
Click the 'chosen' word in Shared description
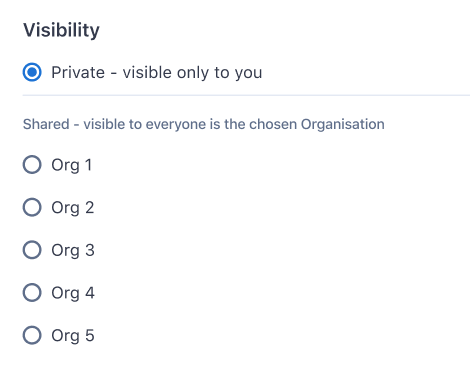coord(273,124)
